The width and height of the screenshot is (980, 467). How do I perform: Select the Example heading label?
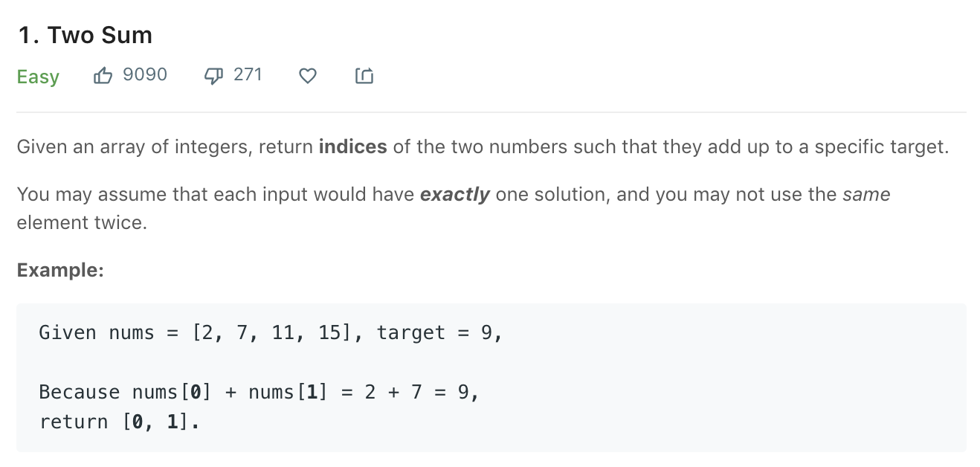pyautogui.click(x=60, y=270)
